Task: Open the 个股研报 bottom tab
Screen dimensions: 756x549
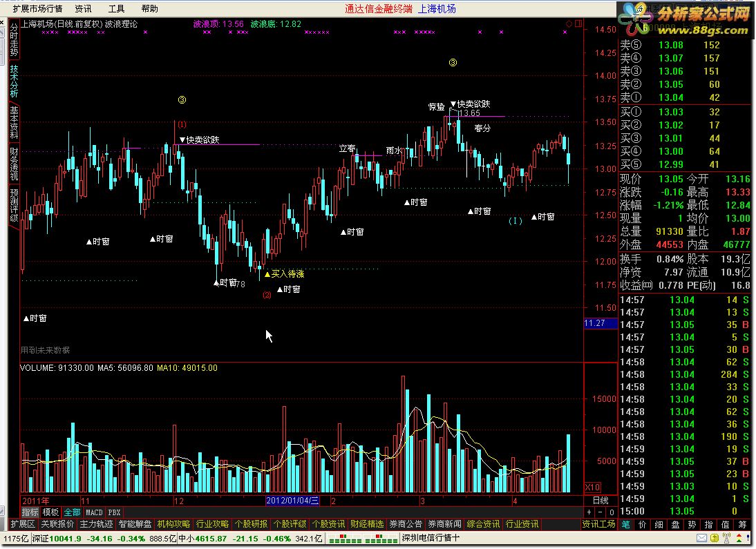Action: tap(251, 524)
